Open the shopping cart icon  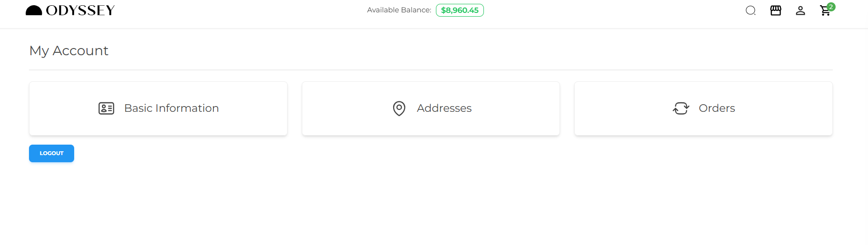[x=825, y=11]
